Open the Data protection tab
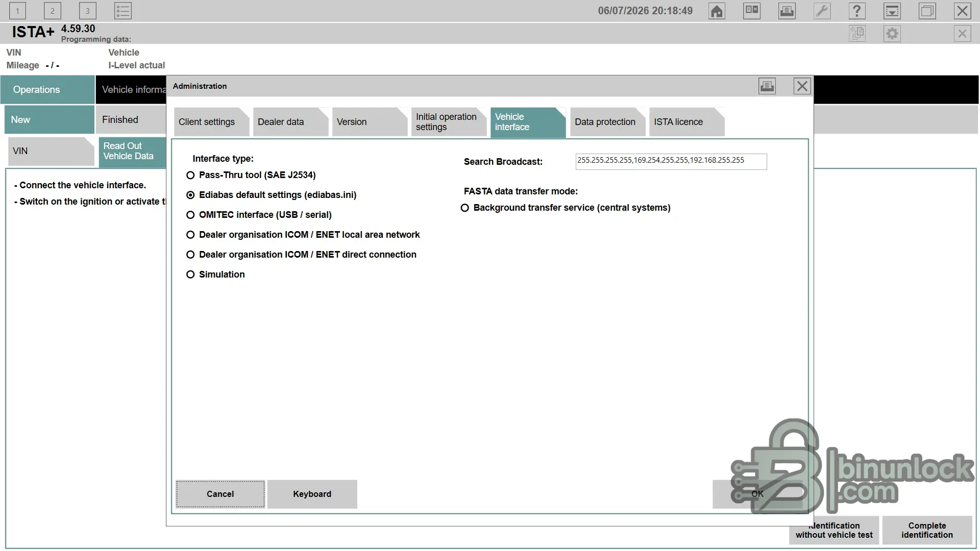 pos(607,122)
